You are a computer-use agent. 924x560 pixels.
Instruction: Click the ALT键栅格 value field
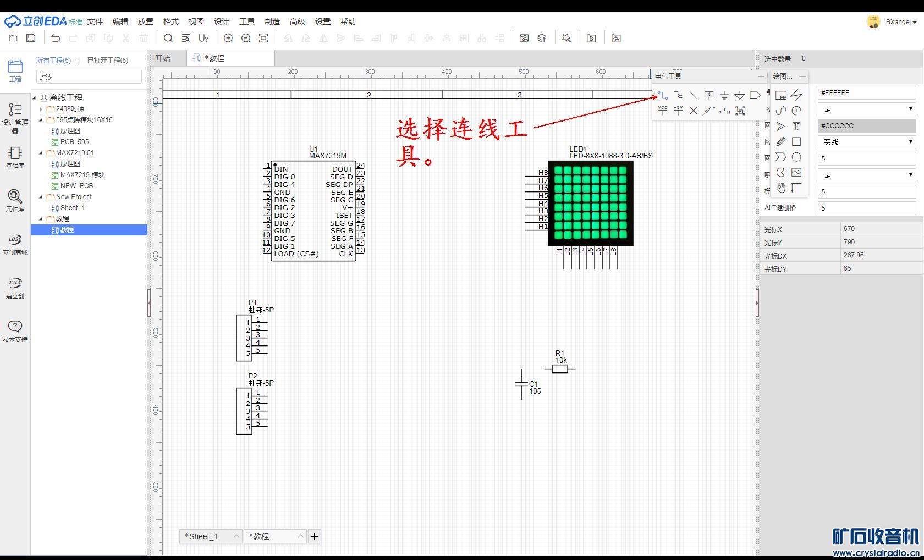pos(867,208)
